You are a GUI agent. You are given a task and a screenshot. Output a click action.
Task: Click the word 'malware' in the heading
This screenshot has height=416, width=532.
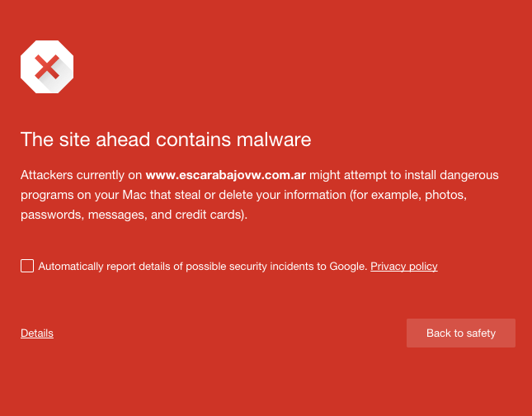[x=274, y=139]
